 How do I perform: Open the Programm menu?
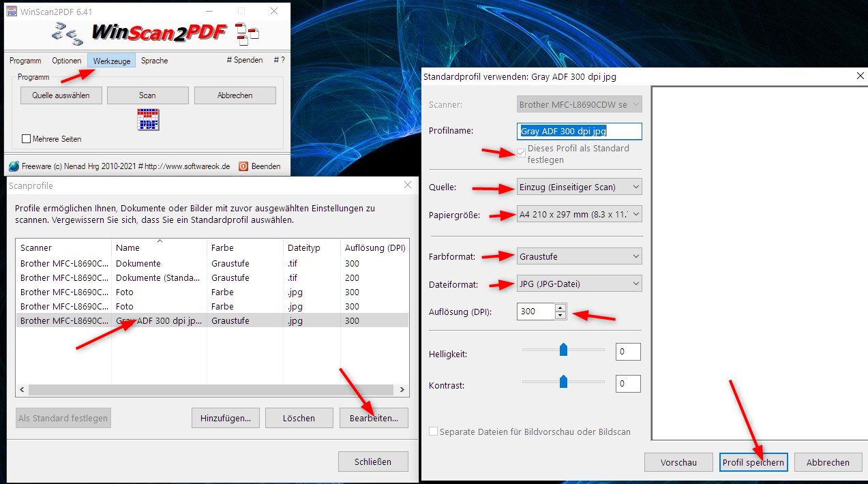point(25,61)
